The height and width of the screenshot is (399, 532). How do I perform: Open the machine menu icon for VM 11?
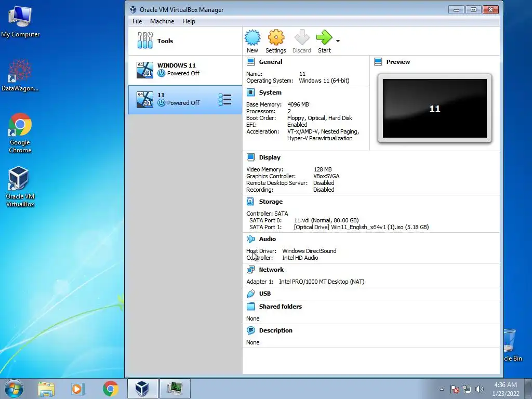225,100
